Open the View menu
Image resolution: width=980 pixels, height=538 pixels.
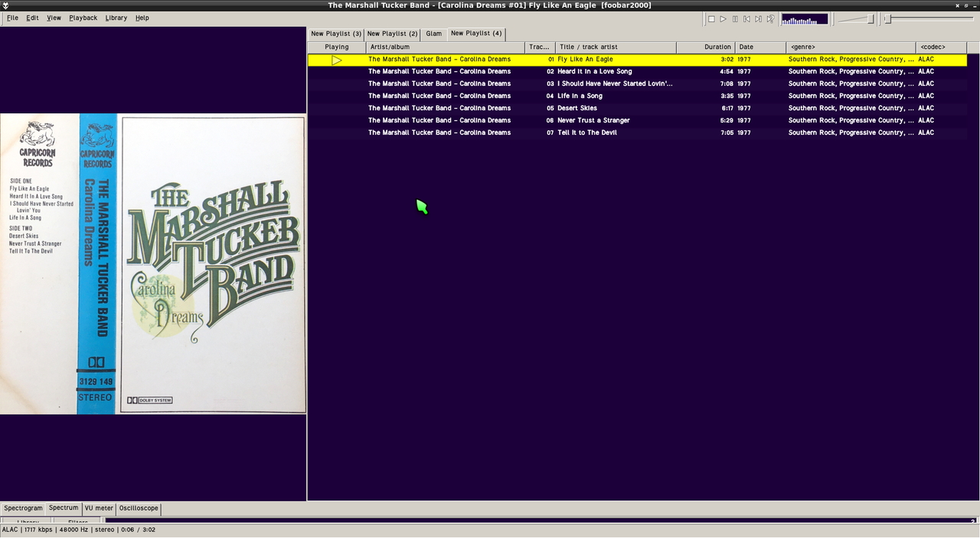[54, 18]
